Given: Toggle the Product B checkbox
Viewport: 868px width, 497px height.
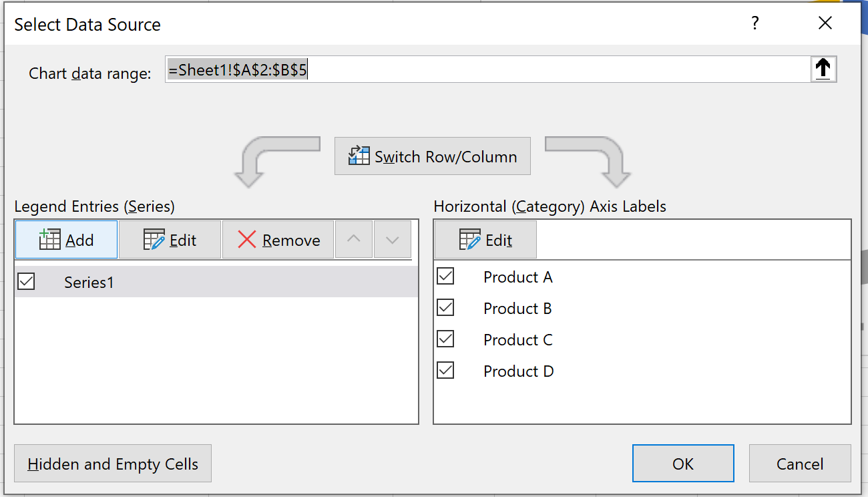Looking at the screenshot, I should tap(445, 307).
